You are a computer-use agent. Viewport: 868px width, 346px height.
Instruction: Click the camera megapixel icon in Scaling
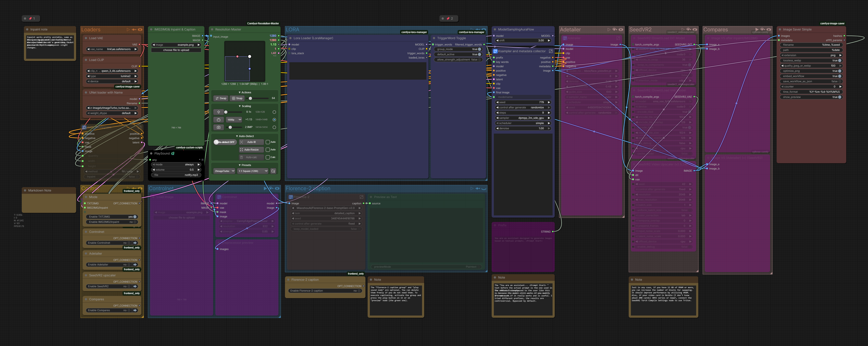(218, 127)
